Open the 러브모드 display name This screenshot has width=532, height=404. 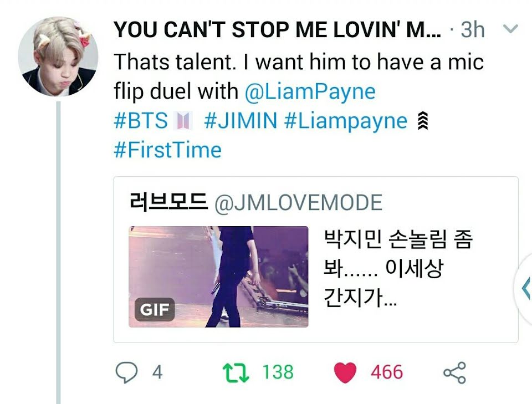(168, 202)
